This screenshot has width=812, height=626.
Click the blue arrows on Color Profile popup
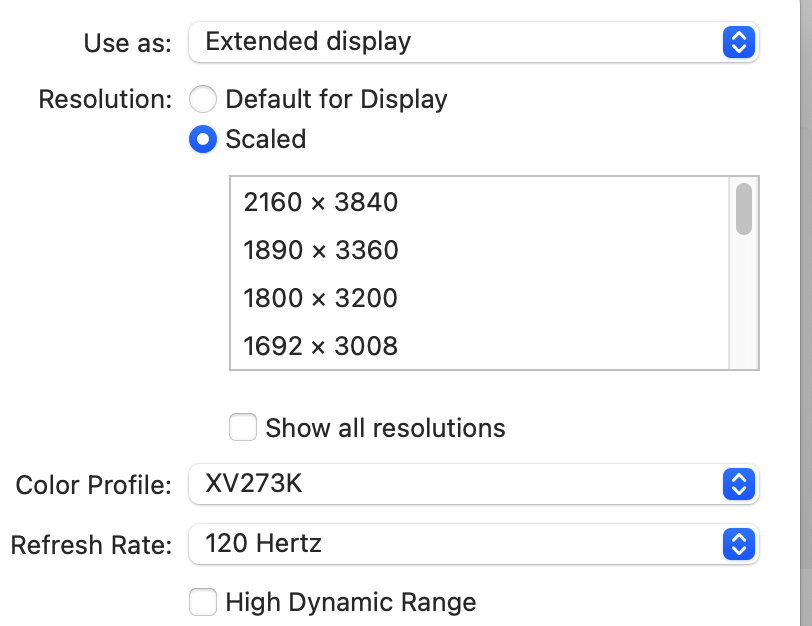coord(738,484)
